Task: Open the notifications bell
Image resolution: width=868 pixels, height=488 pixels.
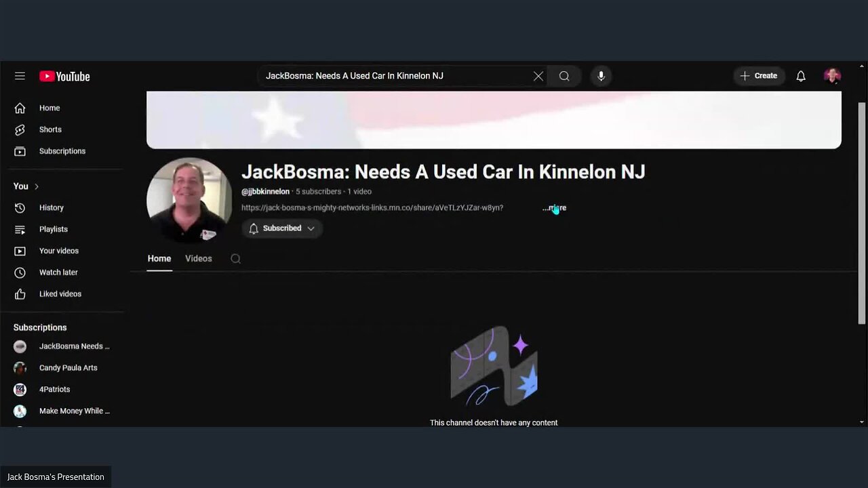Action: point(801,76)
